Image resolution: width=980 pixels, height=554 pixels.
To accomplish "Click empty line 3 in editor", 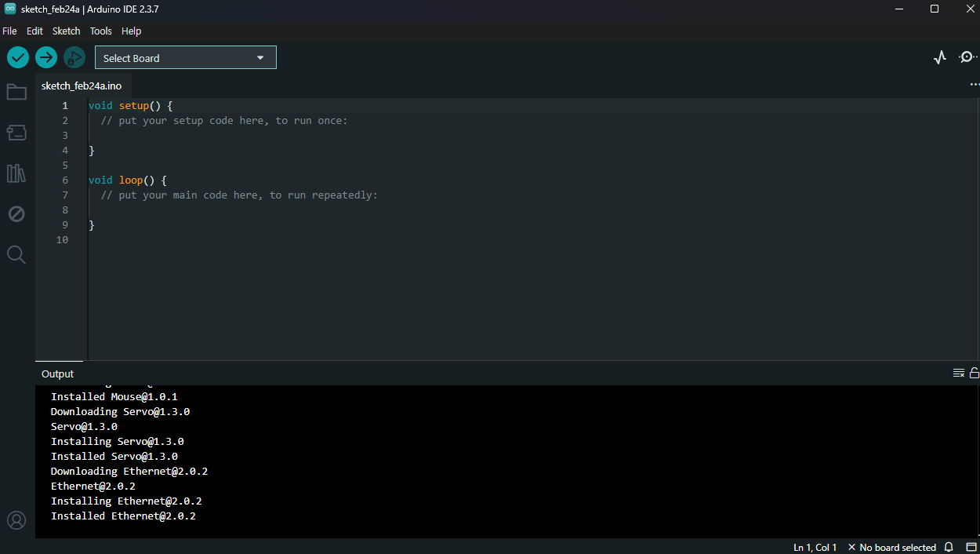I will (533, 135).
